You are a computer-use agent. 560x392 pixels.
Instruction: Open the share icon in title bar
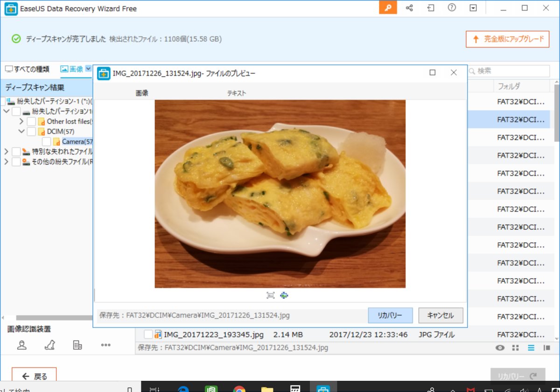click(x=409, y=8)
